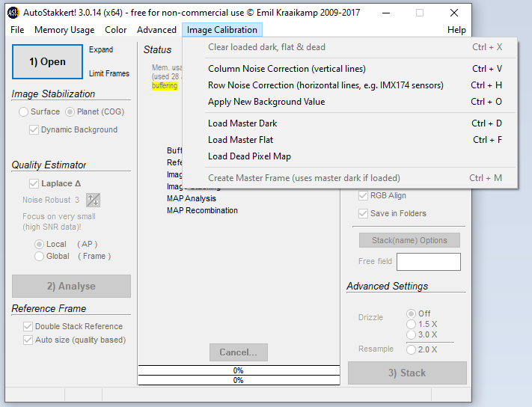Click Stack(name) Options button
The width and height of the screenshot is (532, 407).
point(409,240)
